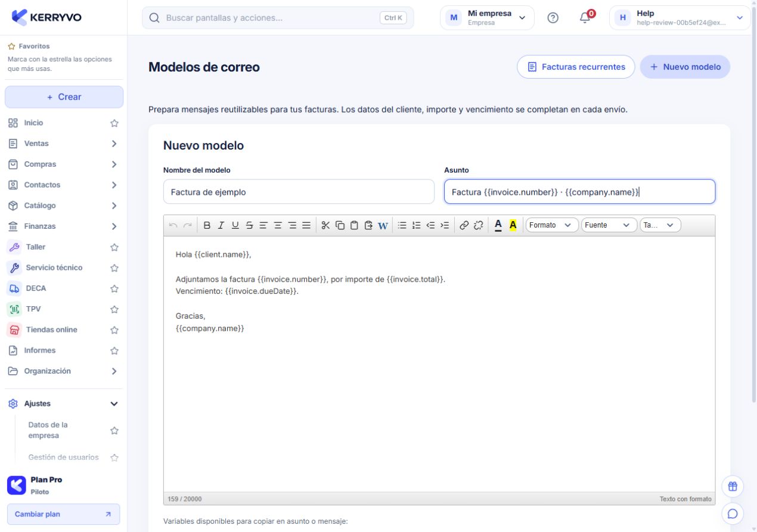
Task: Paste from Word icon
Action: pos(383,225)
